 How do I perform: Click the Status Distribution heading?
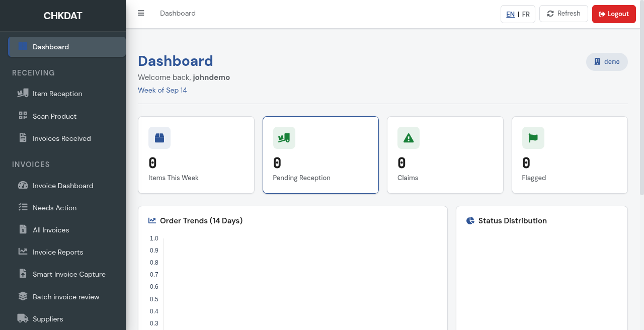click(x=513, y=220)
